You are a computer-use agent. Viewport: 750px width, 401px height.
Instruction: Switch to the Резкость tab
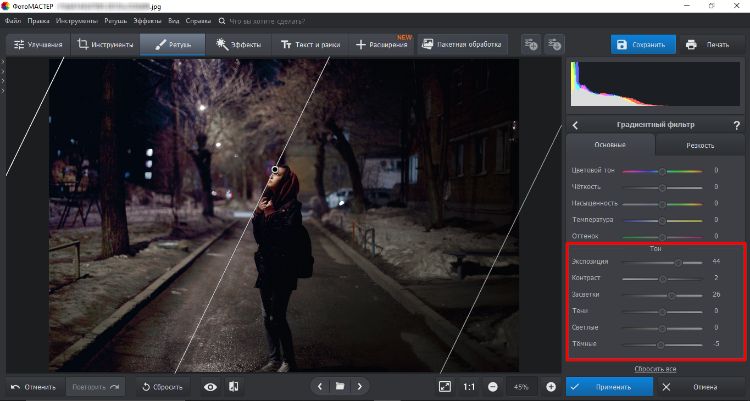click(700, 145)
